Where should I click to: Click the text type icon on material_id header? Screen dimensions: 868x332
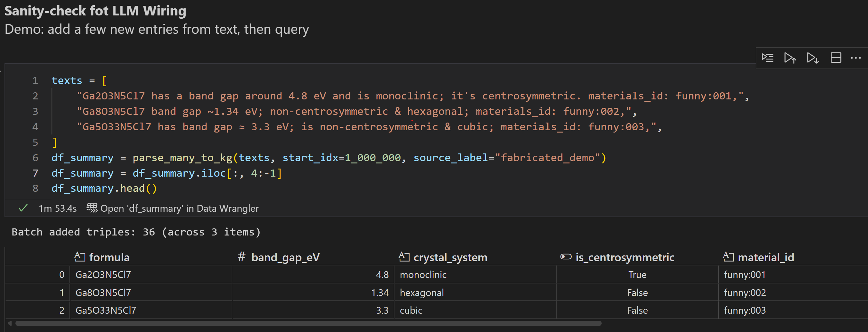point(729,256)
